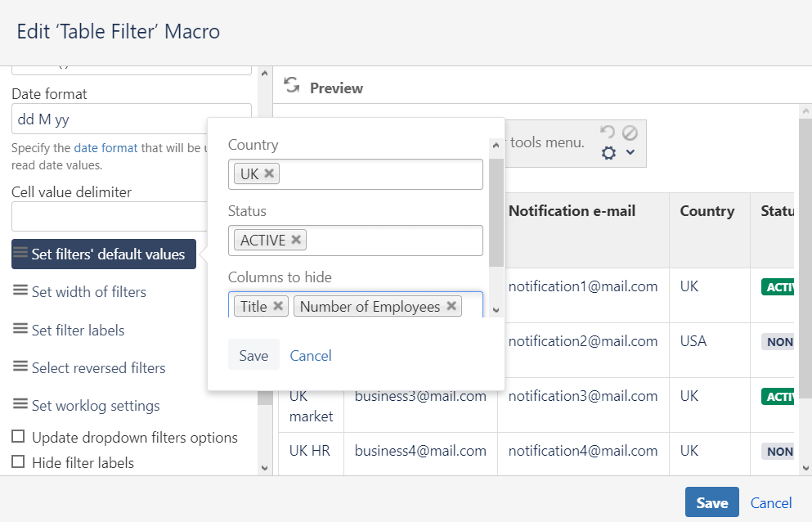The image size is (812, 522).
Task: Click Cancel link at dialog bottom
Action: point(771,503)
